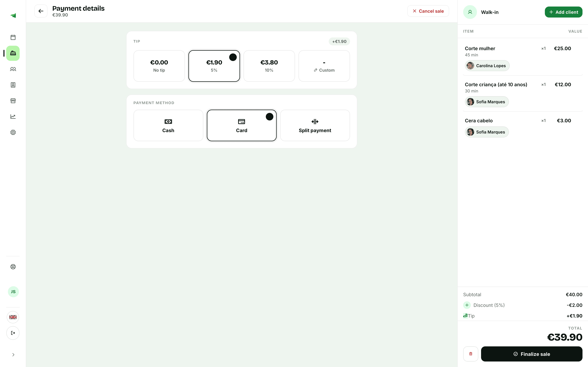588x367 pixels.
Task: Click the Payment details heading
Action: (x=78, y=8)
